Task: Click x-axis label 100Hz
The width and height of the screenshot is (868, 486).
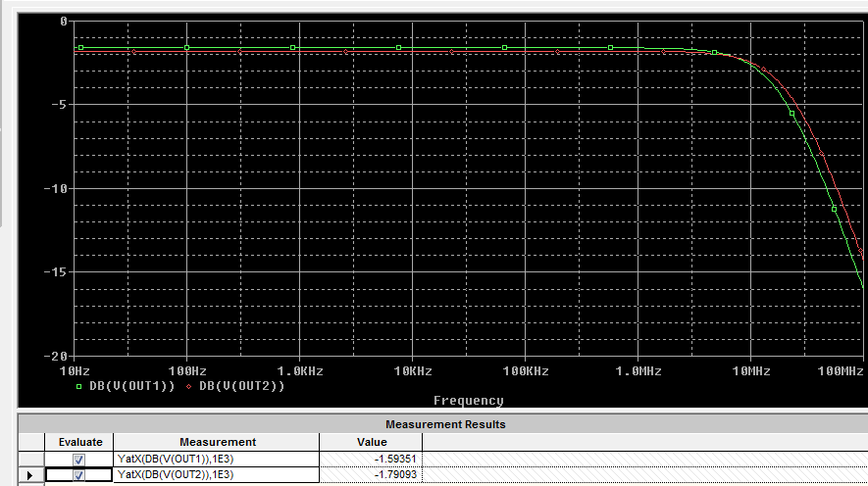Action: coord(187,371)
